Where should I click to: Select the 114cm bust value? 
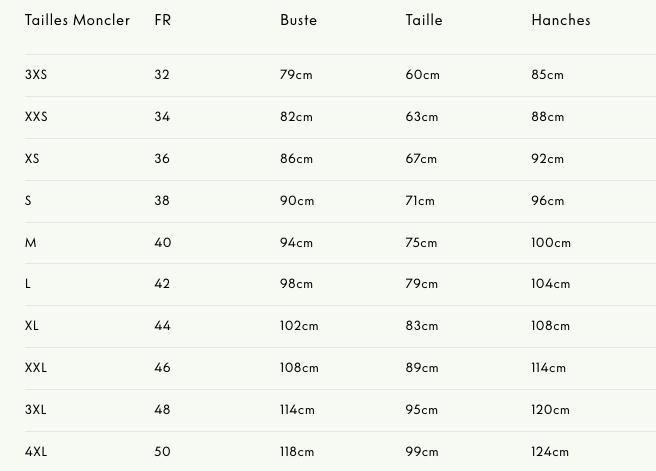coord(297,410)
